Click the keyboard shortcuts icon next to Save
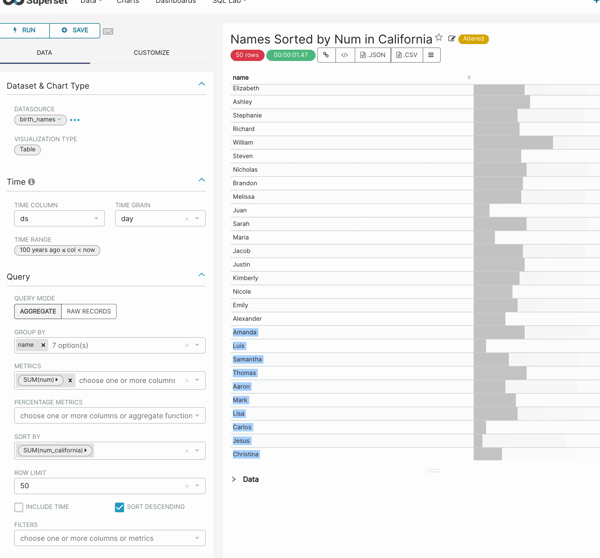 pyautogui.click(x=108, y=31)
